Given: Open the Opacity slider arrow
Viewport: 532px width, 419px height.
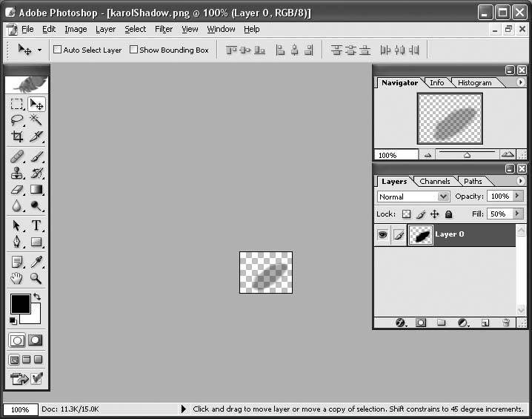Looking at the screenshot, I should tap(517, 196).
